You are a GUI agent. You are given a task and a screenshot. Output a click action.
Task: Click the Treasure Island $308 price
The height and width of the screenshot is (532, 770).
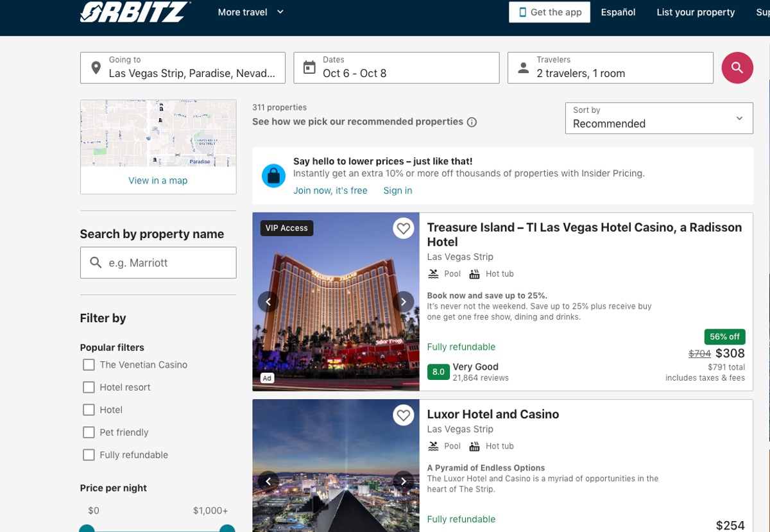(x=730, y=354)
